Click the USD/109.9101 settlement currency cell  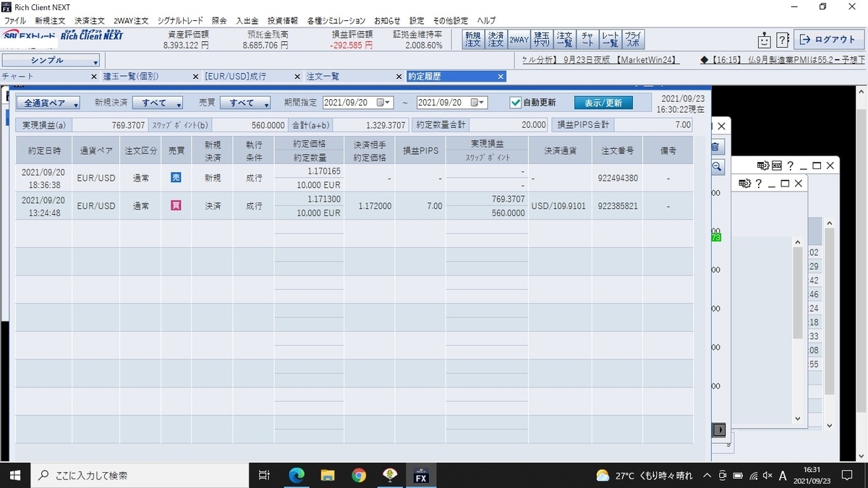pos(559,206)
